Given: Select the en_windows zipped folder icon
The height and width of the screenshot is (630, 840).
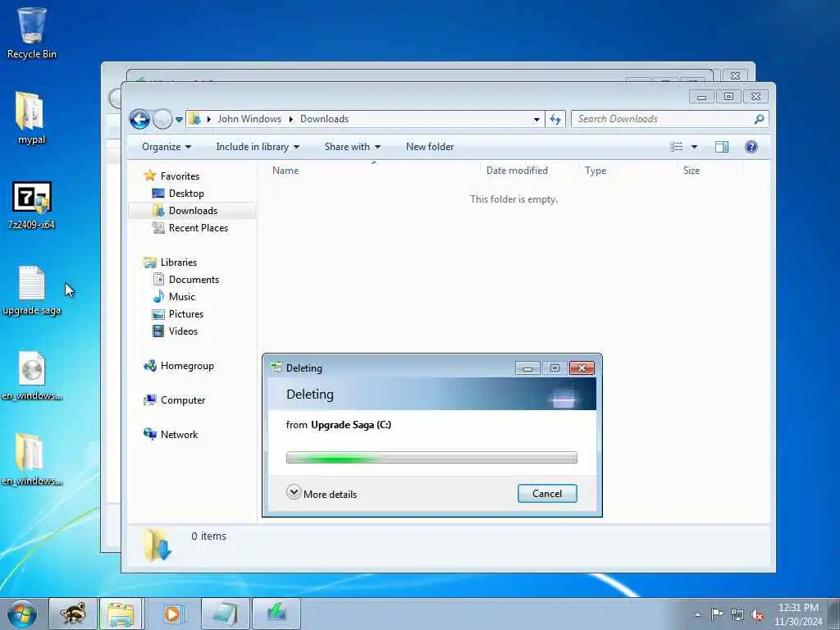Looking at the screenshot, I should coord(32,459).
